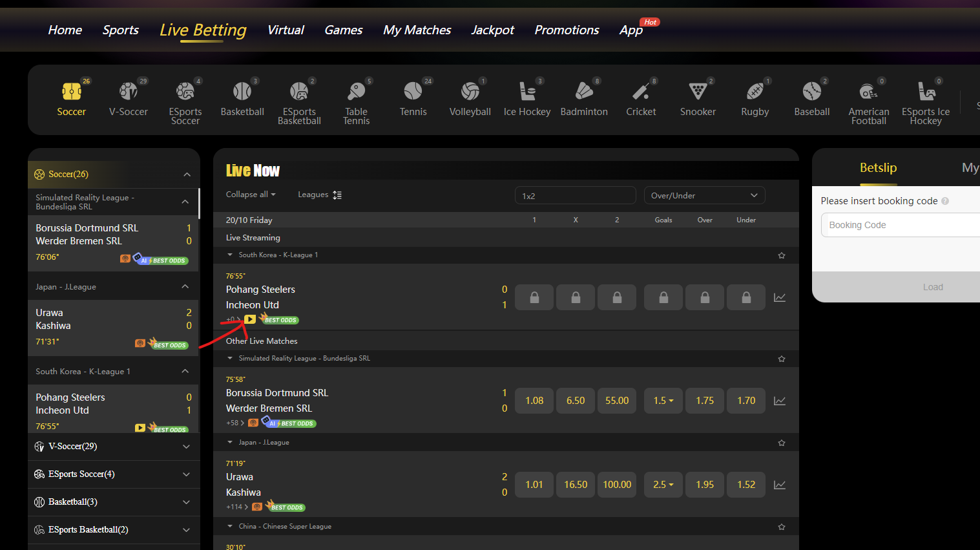Favorite the Bundesliga SRL league
This screenshot has width=980, height=550.
pos(782,359)
